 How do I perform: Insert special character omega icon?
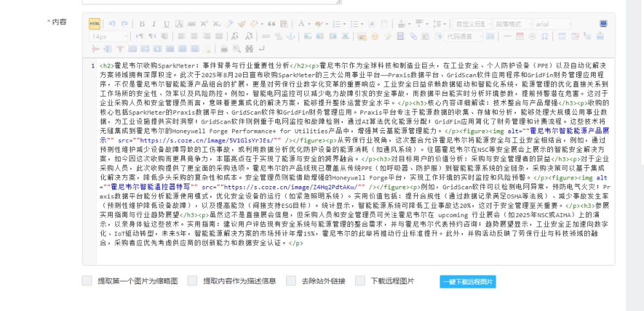[x=545, y=37]
